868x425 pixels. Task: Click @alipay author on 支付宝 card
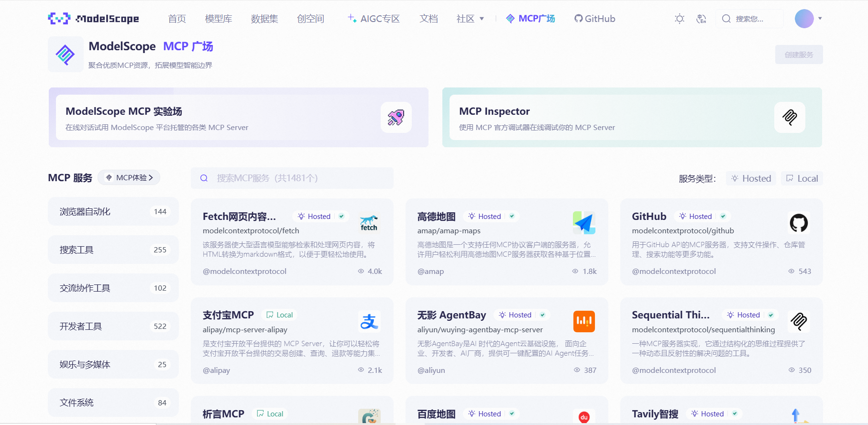tap(216, 371)
